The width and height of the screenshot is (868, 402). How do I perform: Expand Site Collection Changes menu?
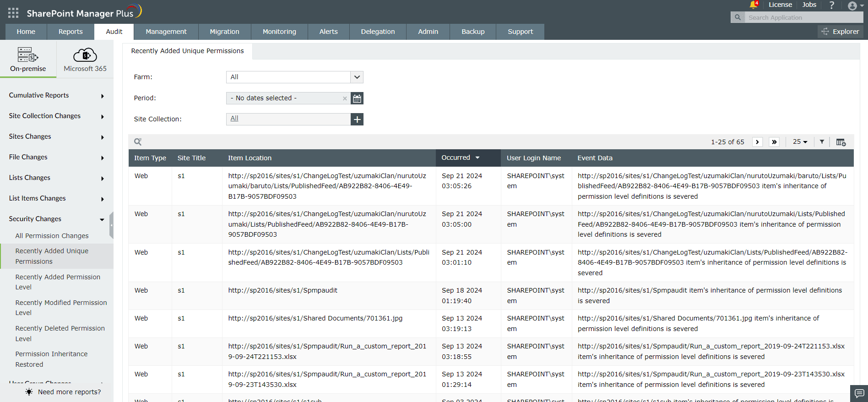tap(57, 116)
